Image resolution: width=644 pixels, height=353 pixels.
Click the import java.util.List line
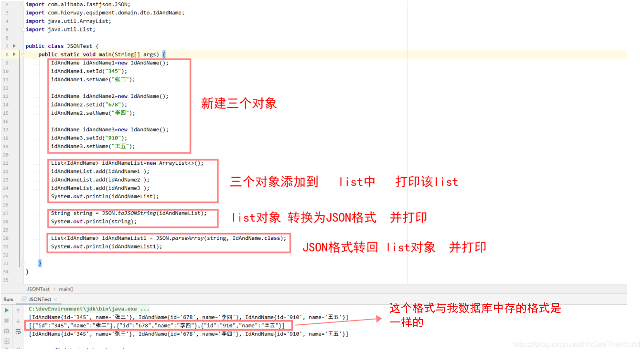pyautogui.click(x=61, y=29)
